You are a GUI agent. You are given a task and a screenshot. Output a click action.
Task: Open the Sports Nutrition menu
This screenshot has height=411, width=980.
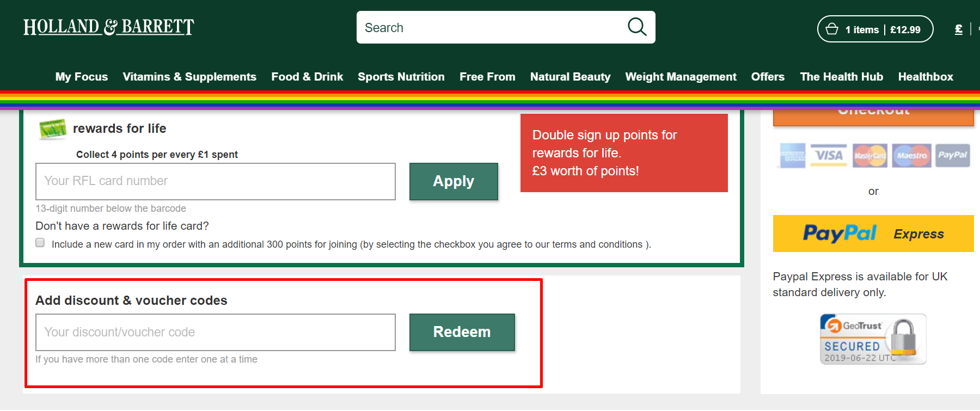[401, 77]
